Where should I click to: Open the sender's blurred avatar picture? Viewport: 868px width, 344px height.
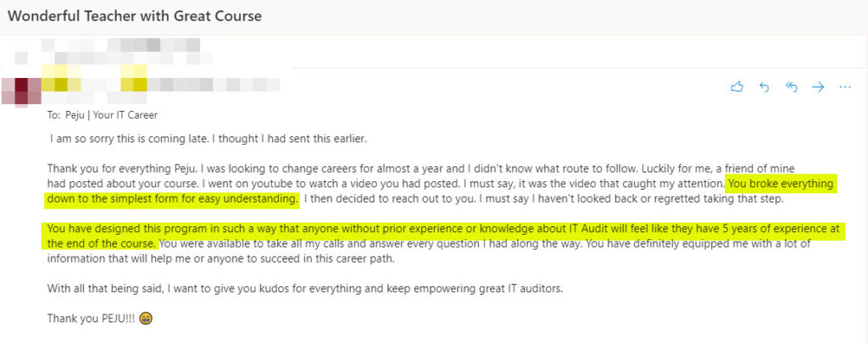(x=21, y=92)
